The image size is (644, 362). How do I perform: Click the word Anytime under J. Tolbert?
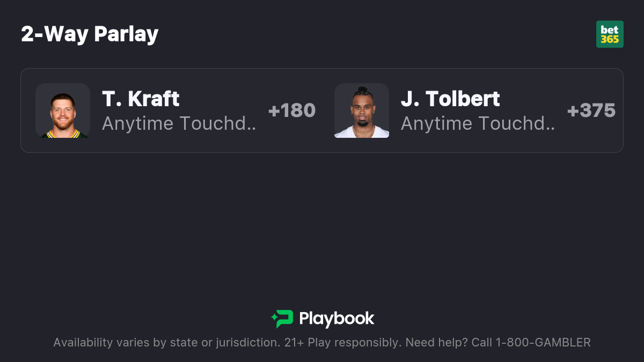pos(436,124)
